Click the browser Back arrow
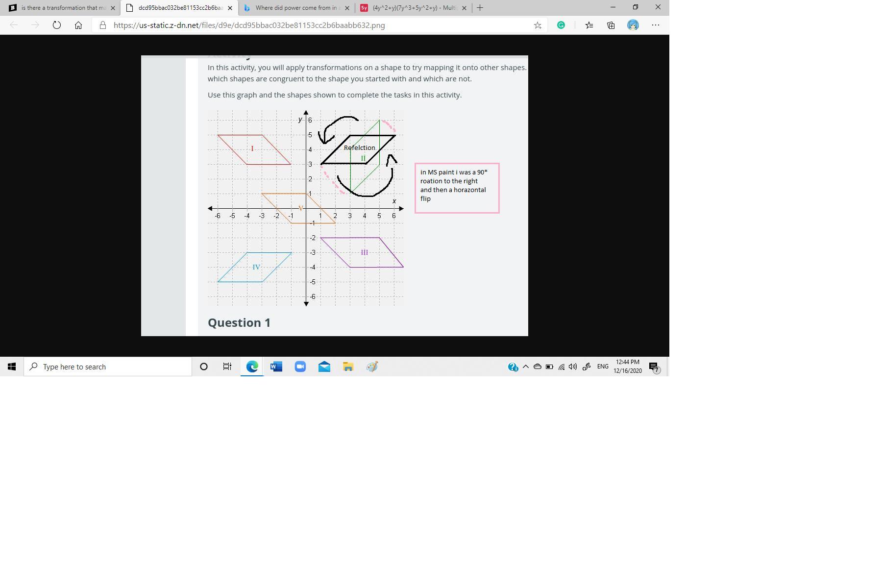 [14, 25]
